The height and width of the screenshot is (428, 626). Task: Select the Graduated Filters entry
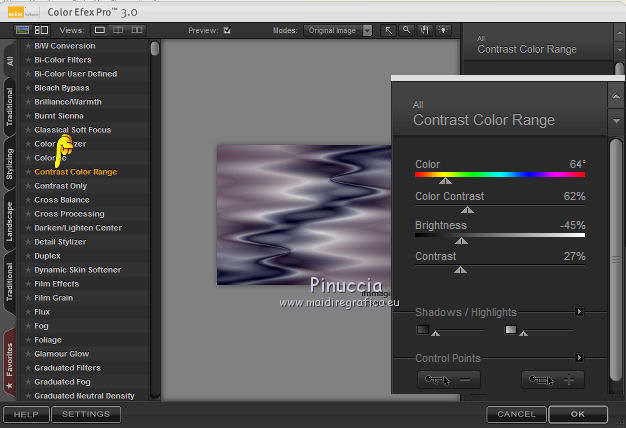pos(67,368)
